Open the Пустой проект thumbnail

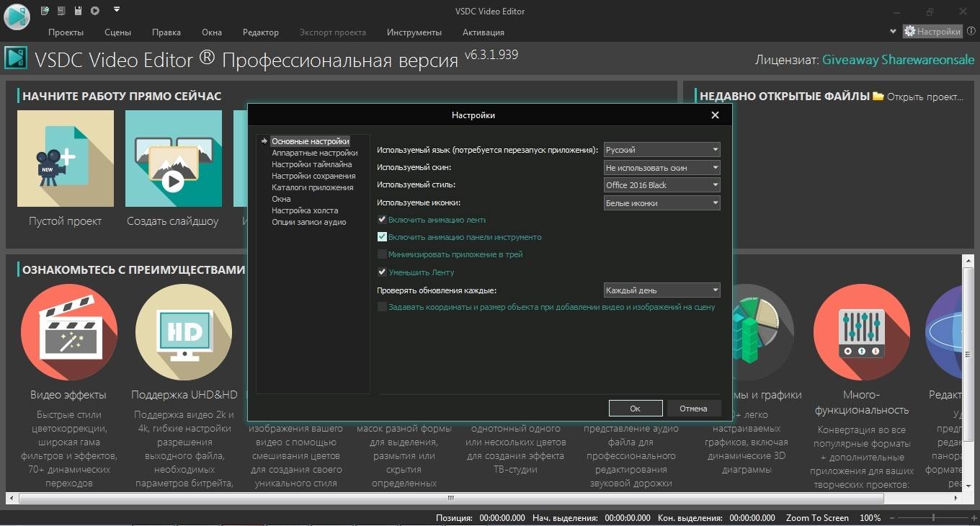click(66, 159)
